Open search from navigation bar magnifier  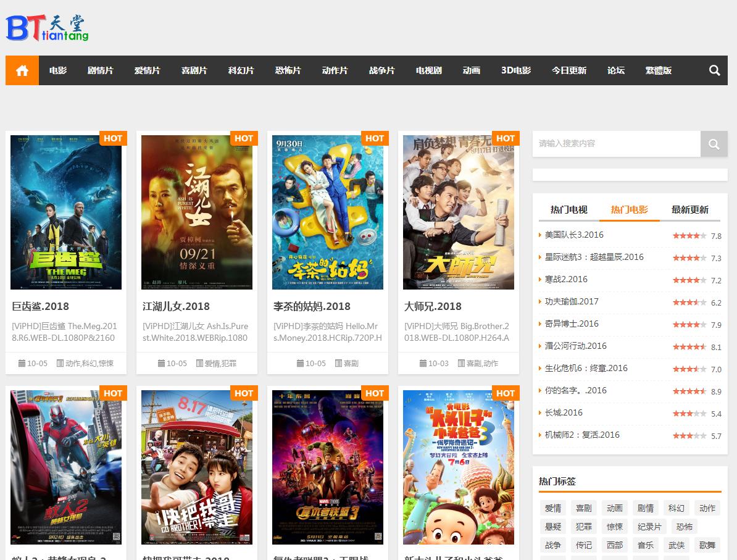click(x=714, y=70)
